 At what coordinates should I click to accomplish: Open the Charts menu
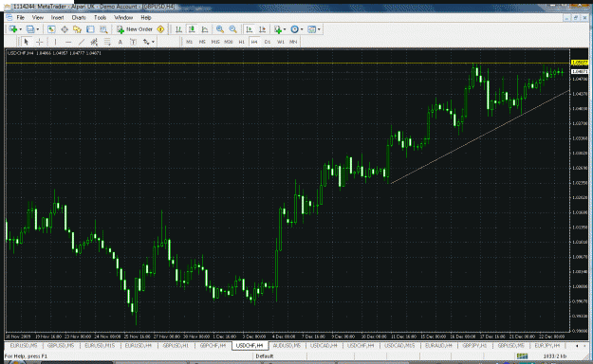[79, 17]
